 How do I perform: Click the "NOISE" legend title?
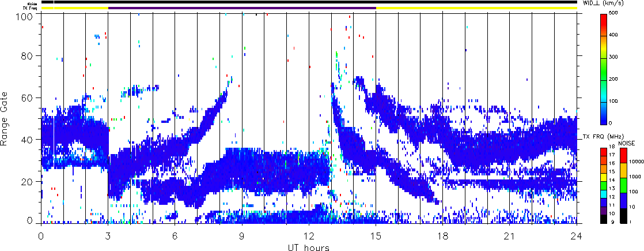pos(627,142)
